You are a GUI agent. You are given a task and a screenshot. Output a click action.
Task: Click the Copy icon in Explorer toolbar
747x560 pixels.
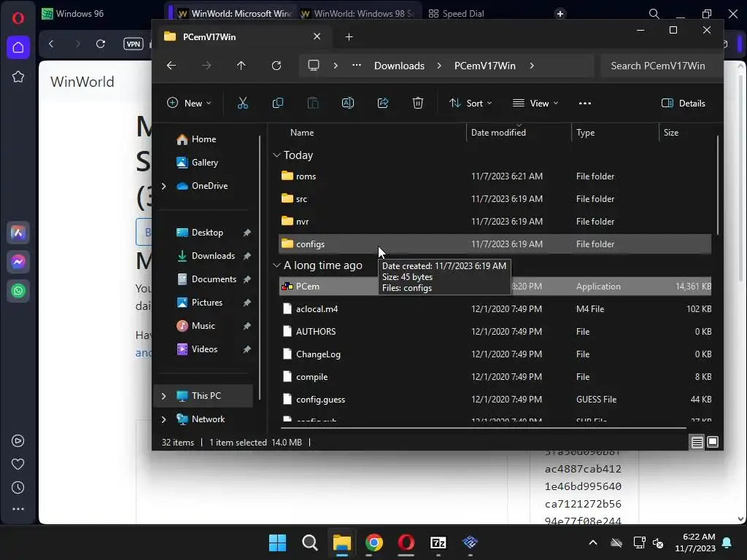tap(278, 103)
